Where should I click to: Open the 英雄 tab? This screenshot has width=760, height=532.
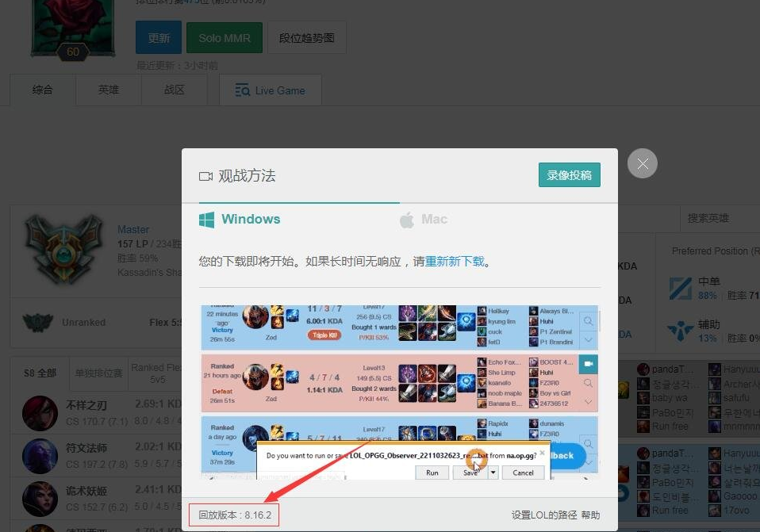[x=109, y=90]
